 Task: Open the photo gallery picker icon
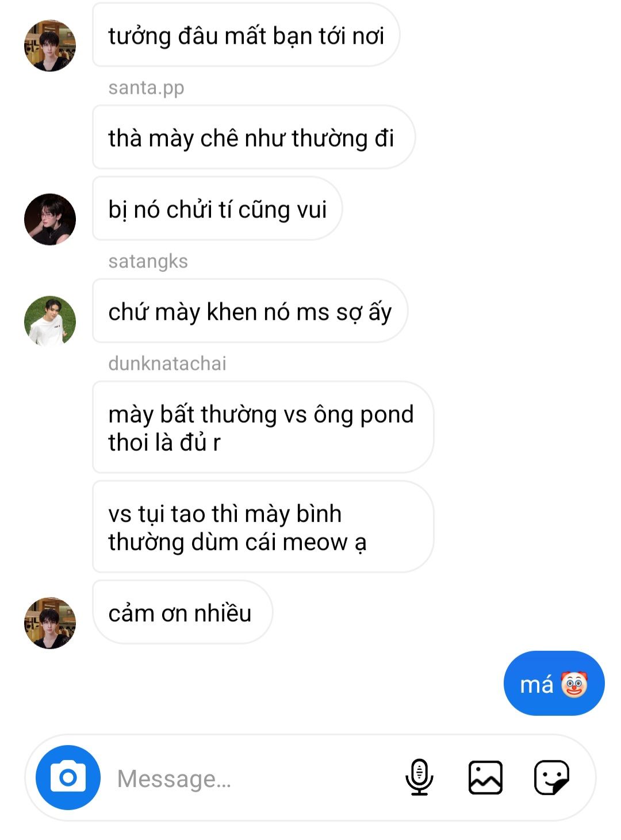[x=485, y=777]
